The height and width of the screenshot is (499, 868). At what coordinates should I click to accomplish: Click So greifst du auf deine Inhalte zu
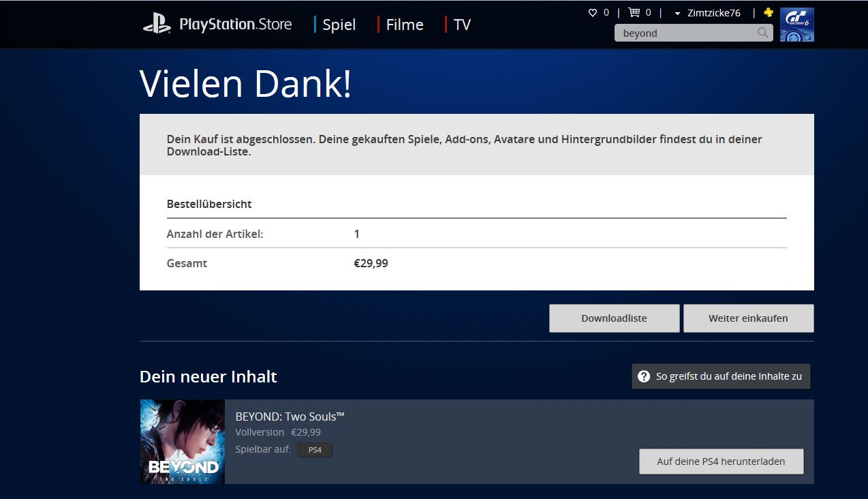[x=729, y=376]
